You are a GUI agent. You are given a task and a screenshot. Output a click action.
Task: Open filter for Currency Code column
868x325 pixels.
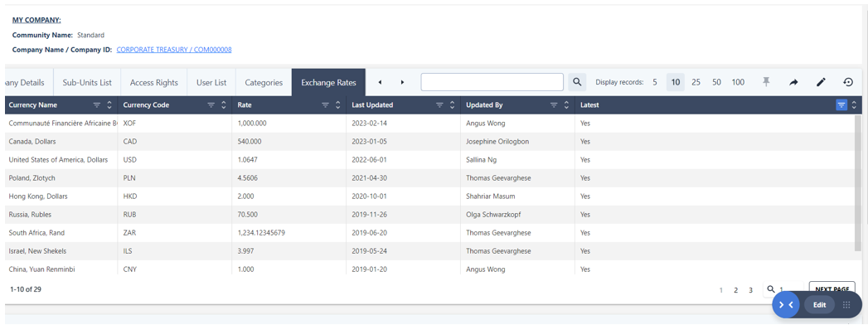[x=211, y=104]
